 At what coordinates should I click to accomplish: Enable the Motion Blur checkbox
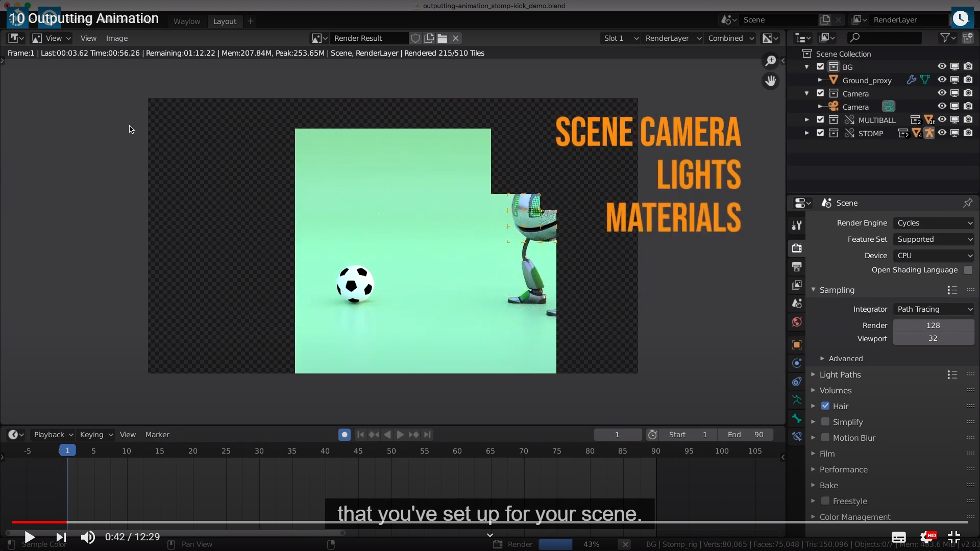(x=825, y=438)
